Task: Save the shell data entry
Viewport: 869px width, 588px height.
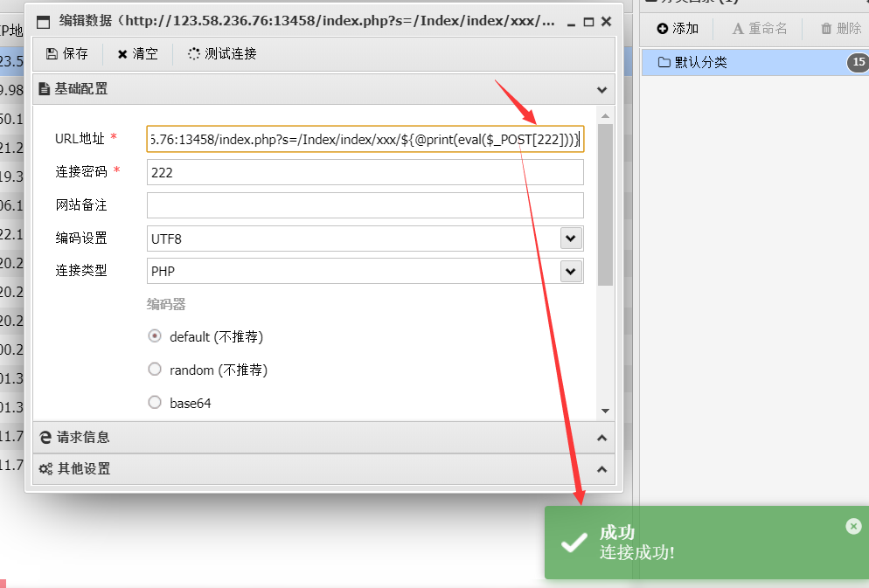Action: click(x=67, y=53)
